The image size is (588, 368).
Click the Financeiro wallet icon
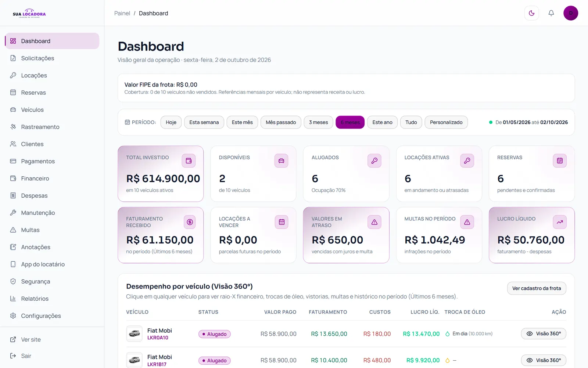pos(13,178)
